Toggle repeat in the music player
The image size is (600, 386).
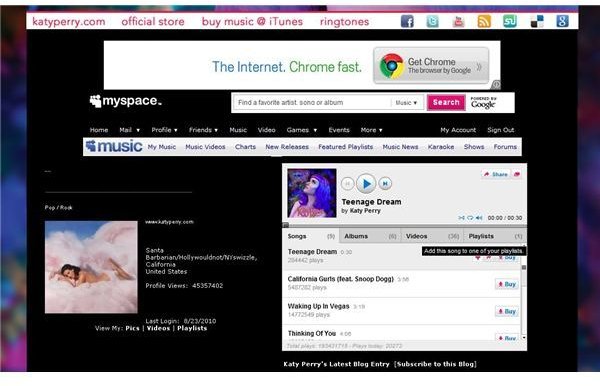pyautogui.click(x=470, y=218)
